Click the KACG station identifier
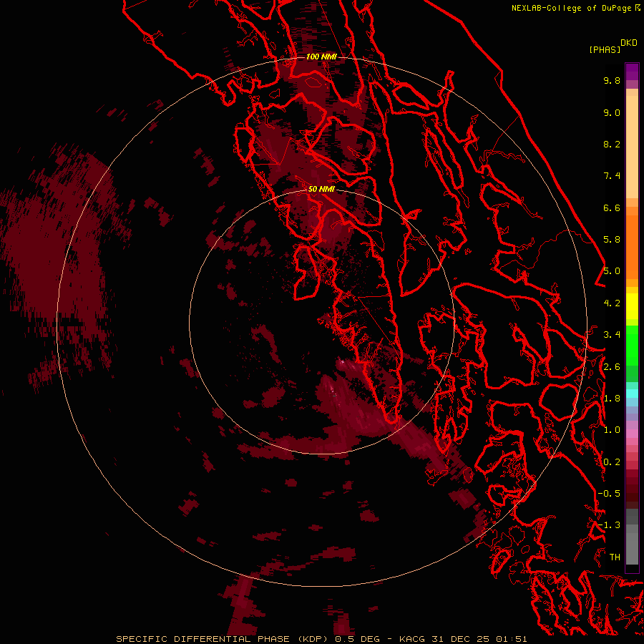Screen dimensions: 644x644 412,639
